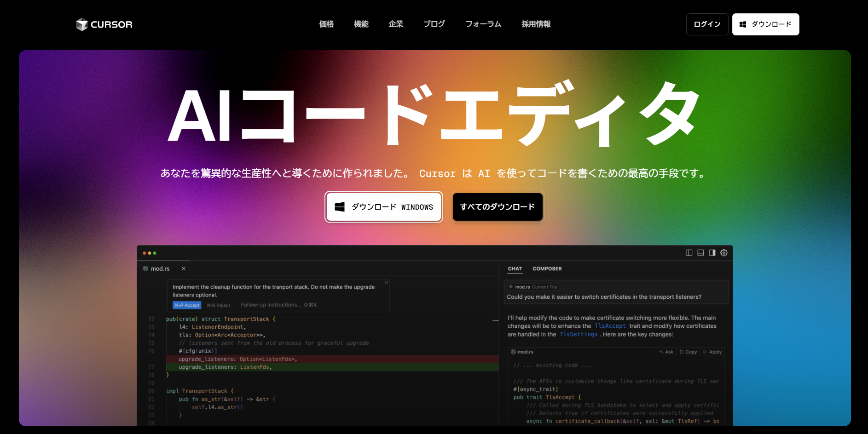868x434 pixels.
Task: Click removed line 'upgrade_listeners: Option<ListenFds>'
Action: pos(237,359)
